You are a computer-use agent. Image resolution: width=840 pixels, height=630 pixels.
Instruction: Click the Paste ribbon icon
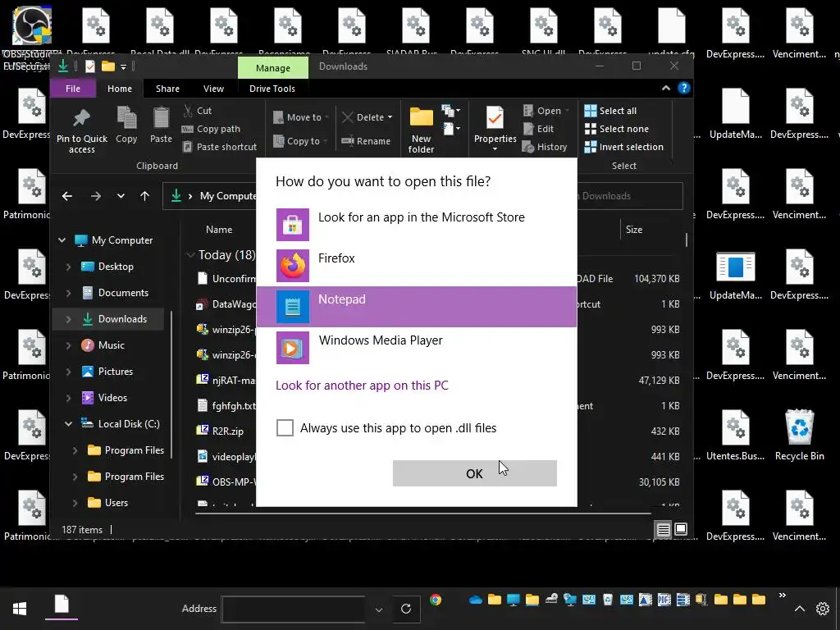(x=161, y=126)
